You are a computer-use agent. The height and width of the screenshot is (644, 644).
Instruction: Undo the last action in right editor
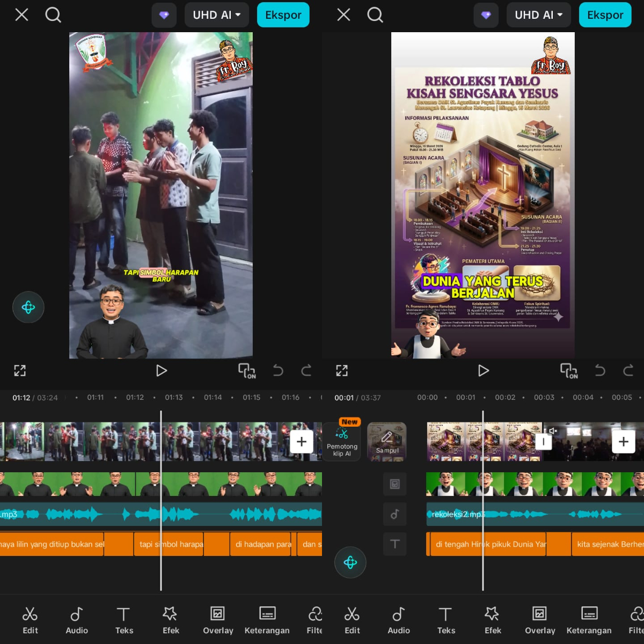[600, 370]
